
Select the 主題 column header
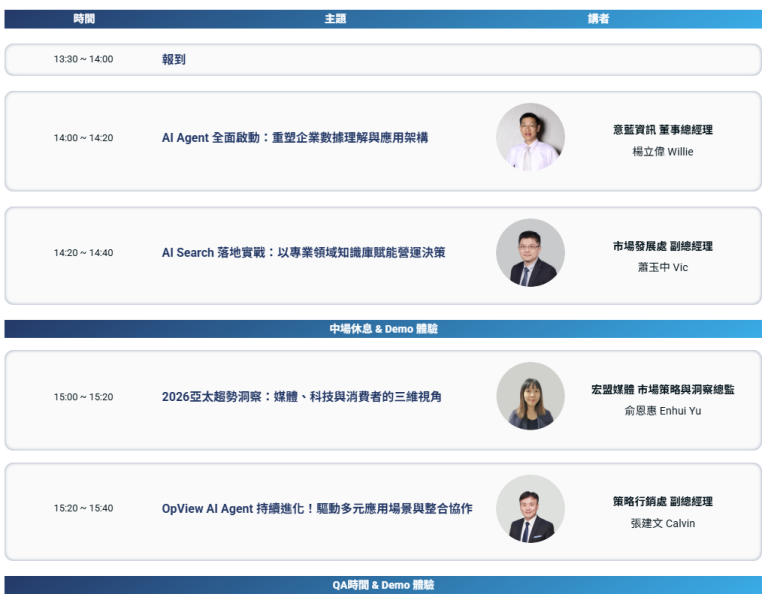(335, 19)
